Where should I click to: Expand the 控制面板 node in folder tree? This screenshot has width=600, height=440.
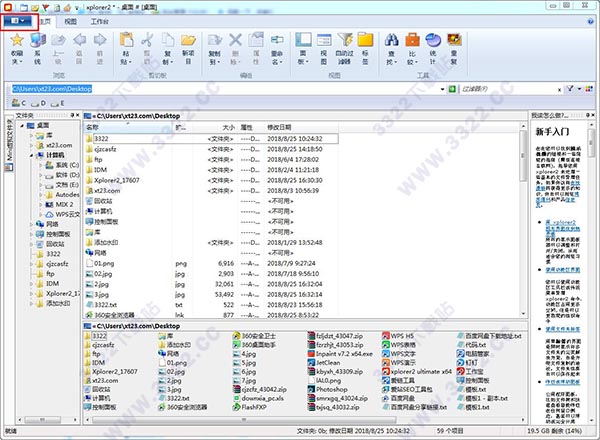32,234
